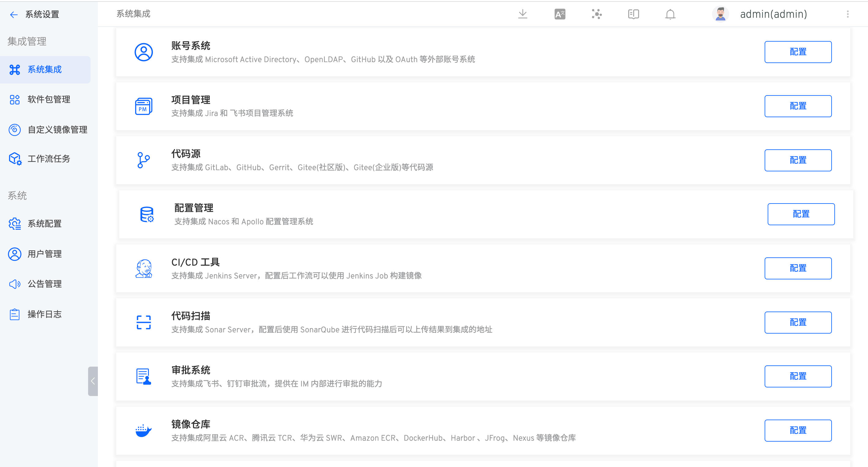
Task: Collapse the sidebar with the chevron handle
Action: coord(93,381)
